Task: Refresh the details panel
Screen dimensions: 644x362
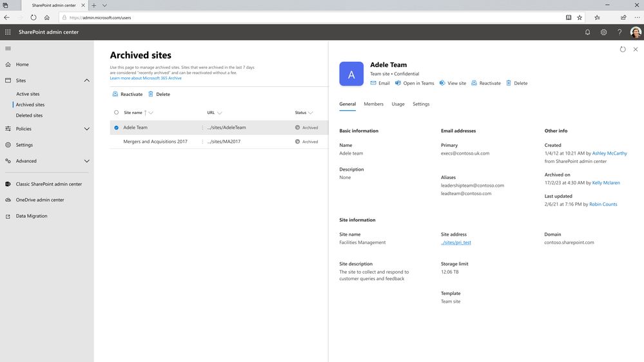Action: click(x=623, y=49)
